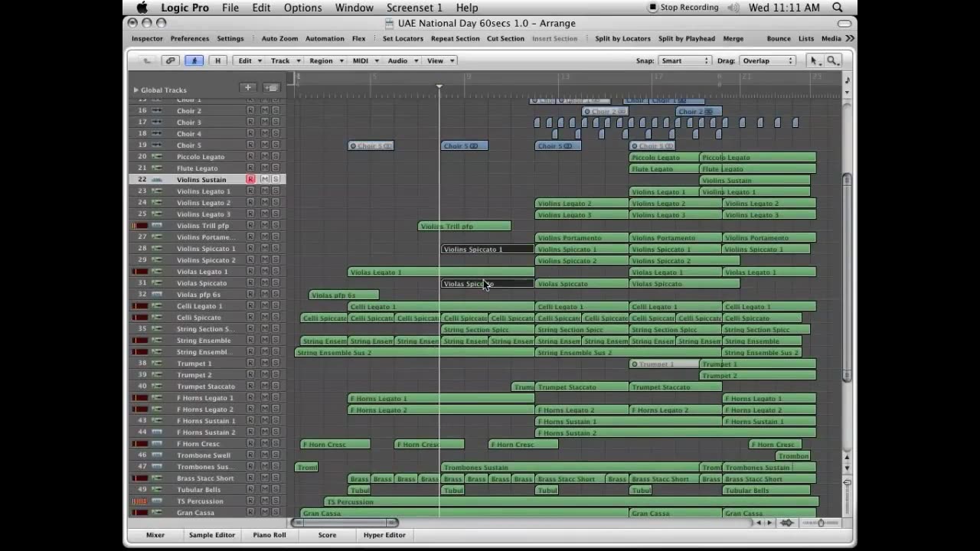
Task: Open the local Region menu dropdown
Action: 326,60
